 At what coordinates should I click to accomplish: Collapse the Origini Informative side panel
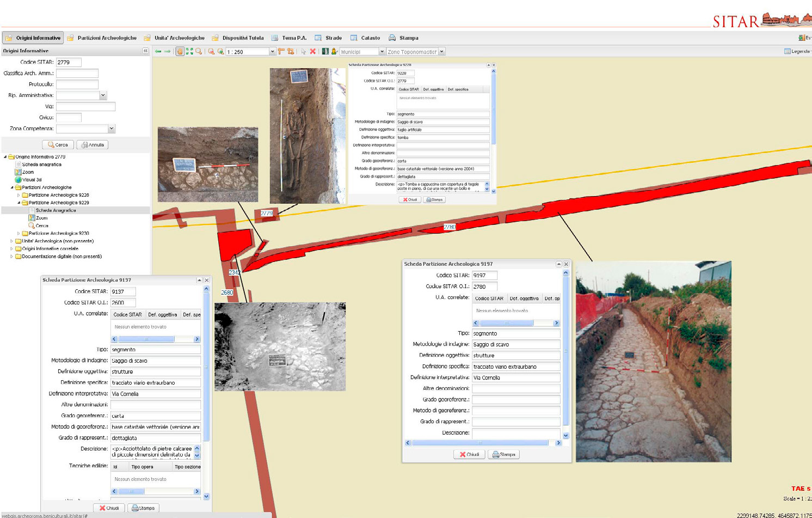(x=145, y=51)
